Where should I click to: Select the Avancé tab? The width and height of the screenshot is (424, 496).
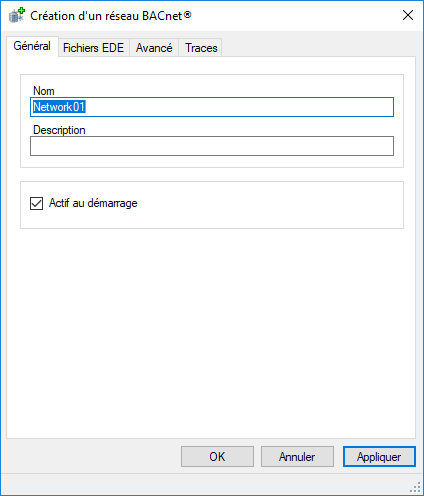coord(154,48)
